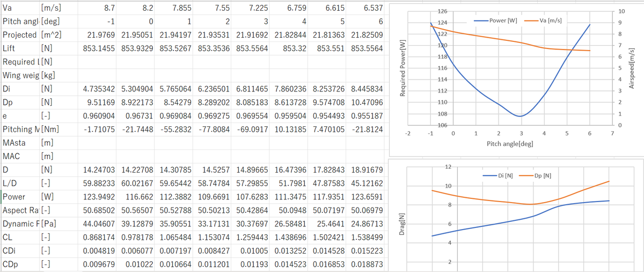This screenshot has height=272, width=644.
Task: Select the [Pa] unit cell
Action: coord(60,224)
